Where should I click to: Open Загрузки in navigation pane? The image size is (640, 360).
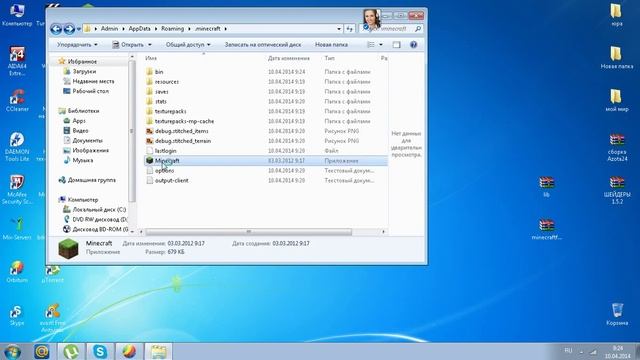pyautogui.click(x=84, y=71)
